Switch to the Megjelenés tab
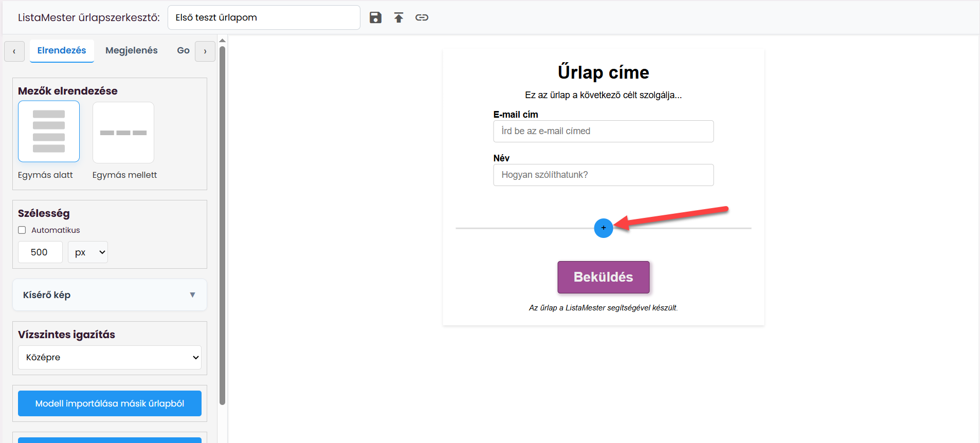Viewport: 980px width, 443px height. click(x=132, y=50)
